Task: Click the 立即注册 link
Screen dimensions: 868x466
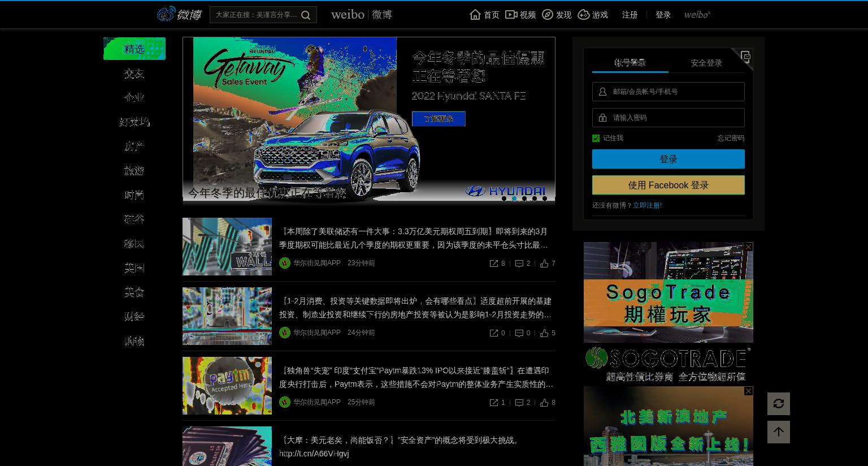Action: click(x=647, y=205)
